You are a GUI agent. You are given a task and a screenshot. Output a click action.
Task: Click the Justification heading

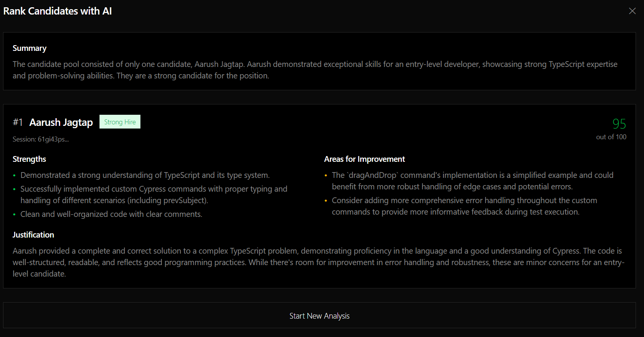click(x=33, y=235)
